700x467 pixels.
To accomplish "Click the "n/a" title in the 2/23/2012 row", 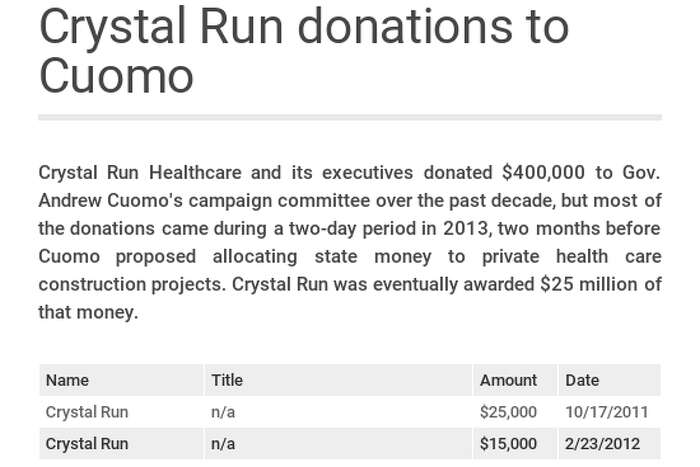I will pos(222,444).
